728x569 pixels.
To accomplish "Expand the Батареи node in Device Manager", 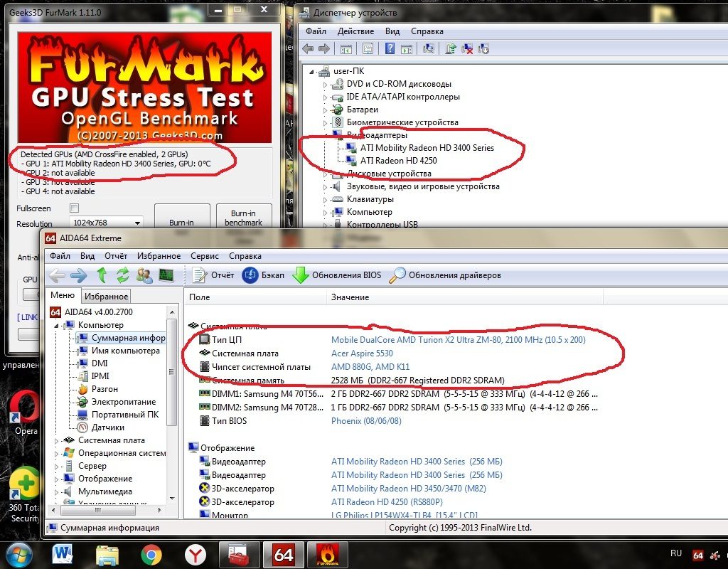I will [x=326, y=110].
